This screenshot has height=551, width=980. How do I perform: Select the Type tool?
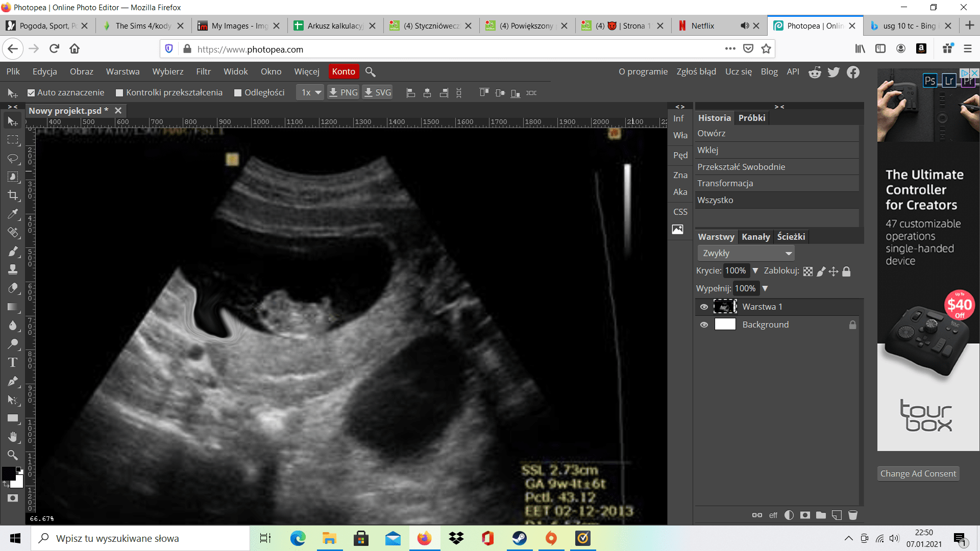click(x=13, y=363)
